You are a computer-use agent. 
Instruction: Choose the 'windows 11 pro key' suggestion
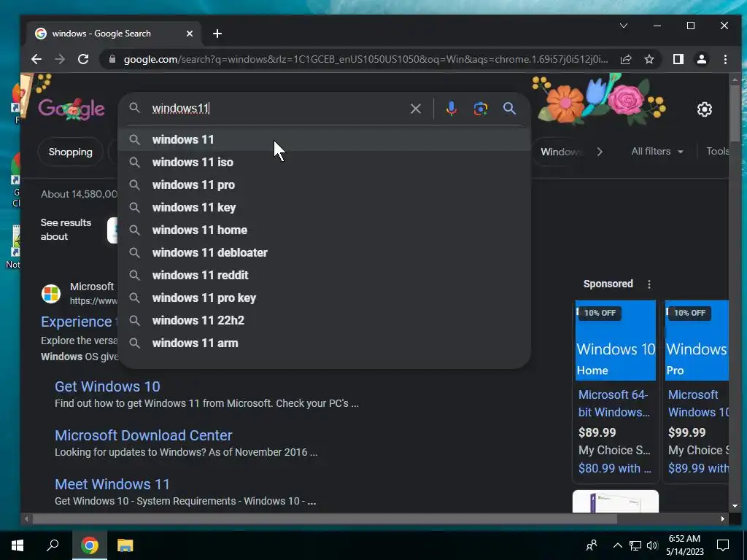pyautogui.click(x=324, y=298)
